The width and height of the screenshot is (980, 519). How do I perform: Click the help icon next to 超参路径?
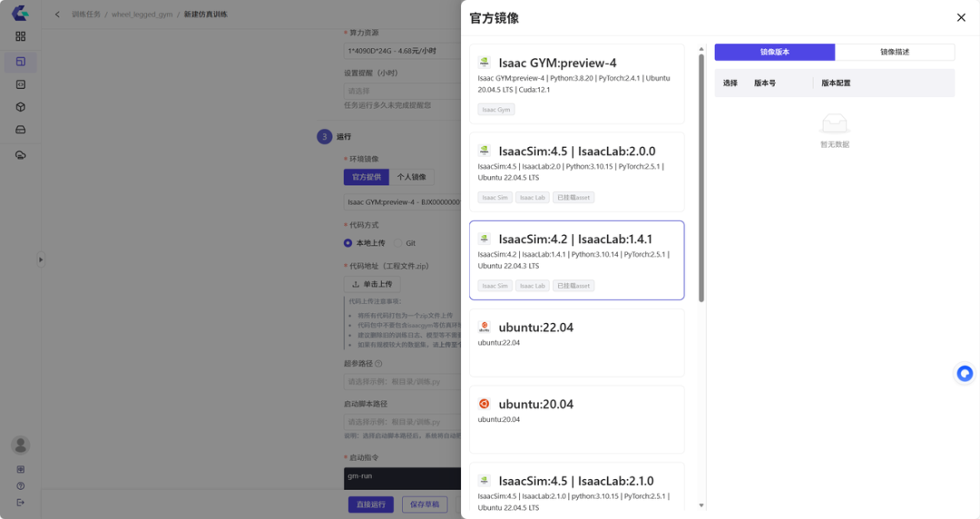click(x=378, y=363)
